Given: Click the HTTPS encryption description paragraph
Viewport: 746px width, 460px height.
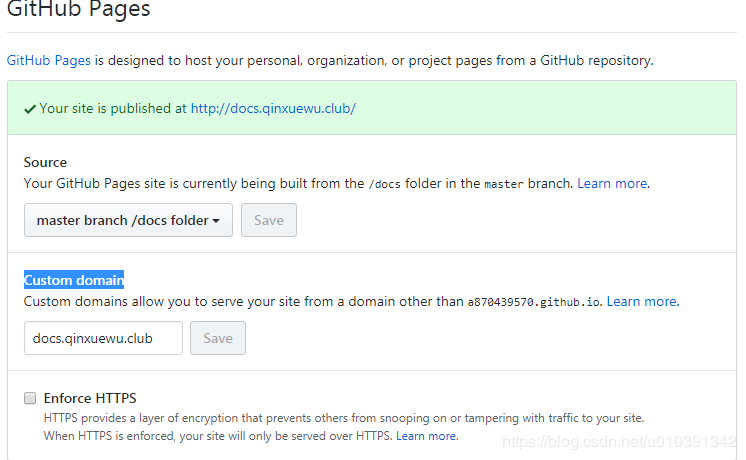Looking at the screenshot, I should 344,417.
